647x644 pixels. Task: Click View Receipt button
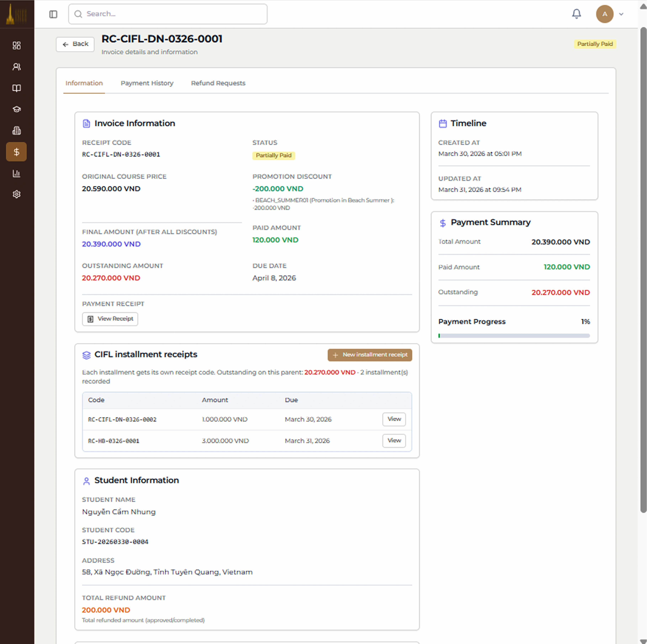click(x=110, y=319)
